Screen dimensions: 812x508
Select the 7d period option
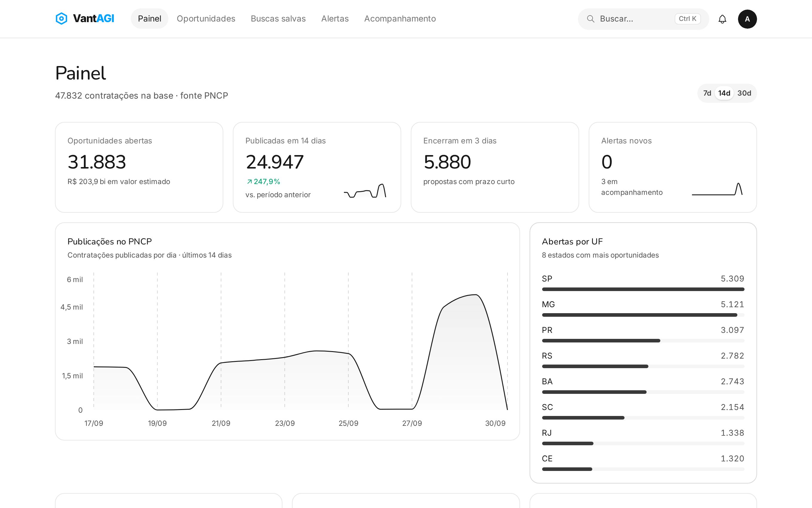(x=707, y=93)
